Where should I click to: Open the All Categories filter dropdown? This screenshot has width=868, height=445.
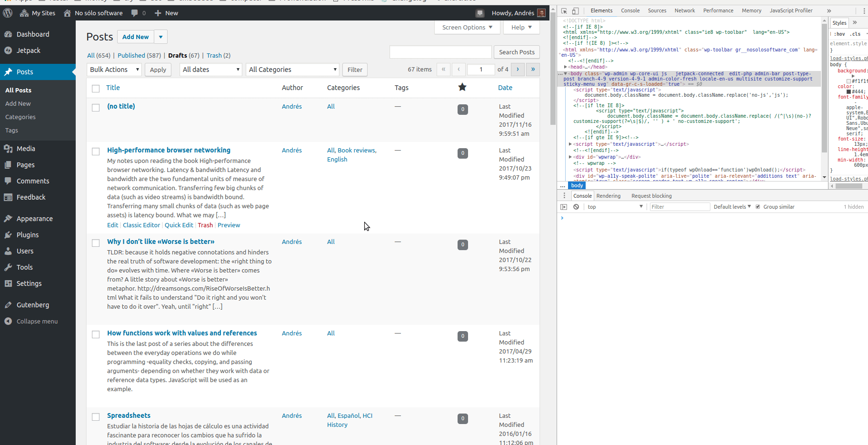point(292,69)
